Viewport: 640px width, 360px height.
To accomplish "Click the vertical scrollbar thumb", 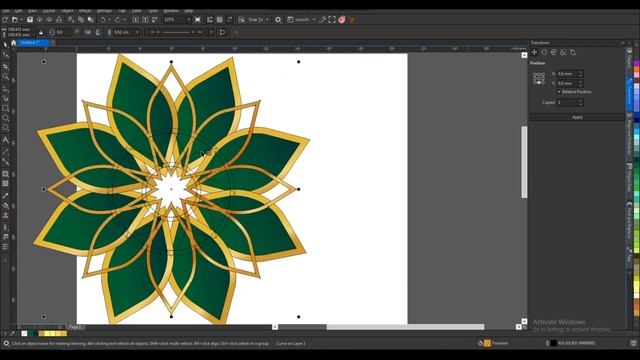I will [x=524, y=162].
